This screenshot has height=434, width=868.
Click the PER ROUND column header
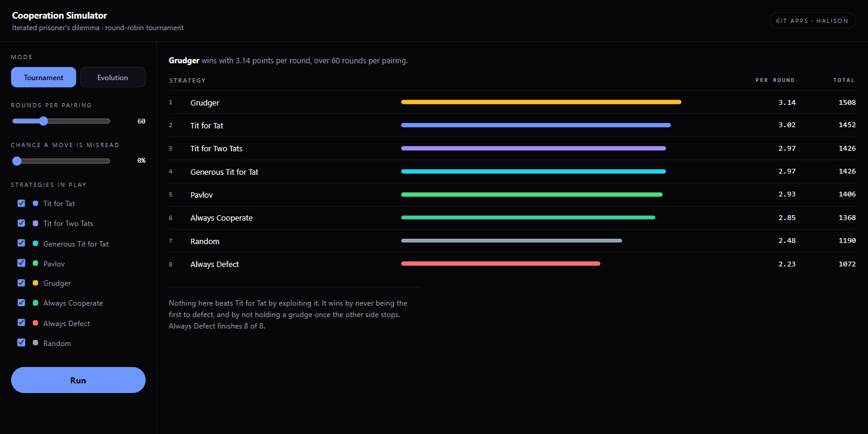tap(775, 80)
